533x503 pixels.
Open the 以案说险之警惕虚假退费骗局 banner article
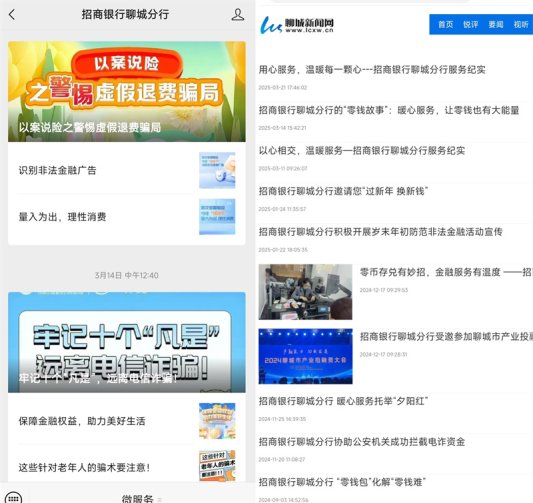127,91
